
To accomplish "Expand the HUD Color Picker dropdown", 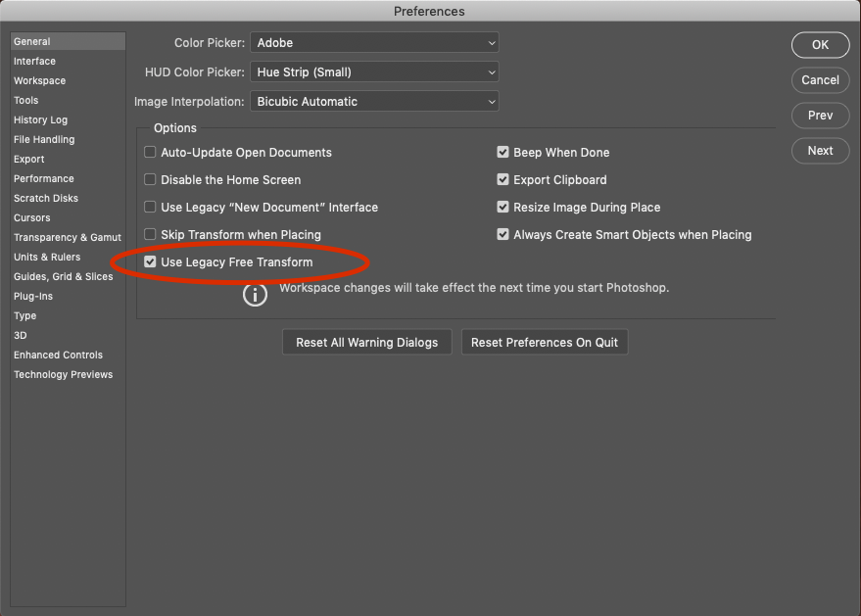I will click(x=374, y=72).
